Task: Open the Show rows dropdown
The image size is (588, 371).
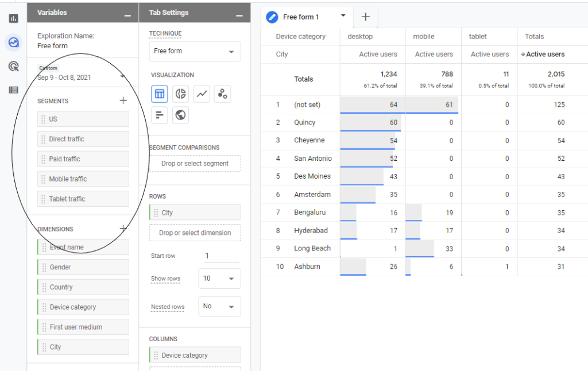Action: point(219,279)
